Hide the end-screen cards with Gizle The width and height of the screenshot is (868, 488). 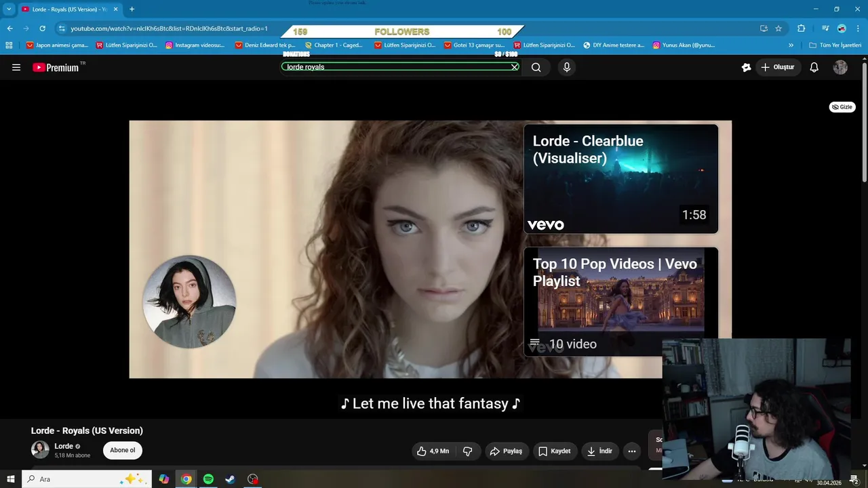coord(842,107)
